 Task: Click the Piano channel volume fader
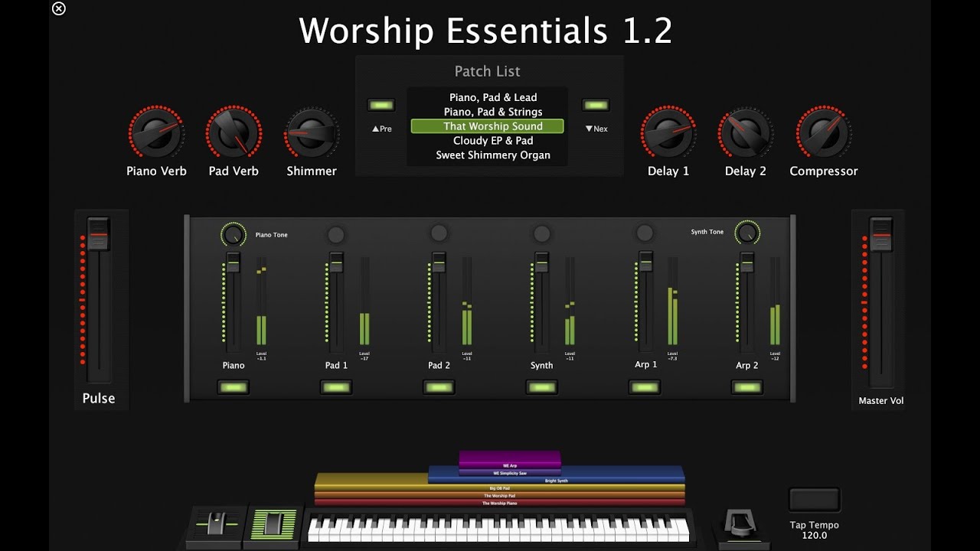coord(234,262)
